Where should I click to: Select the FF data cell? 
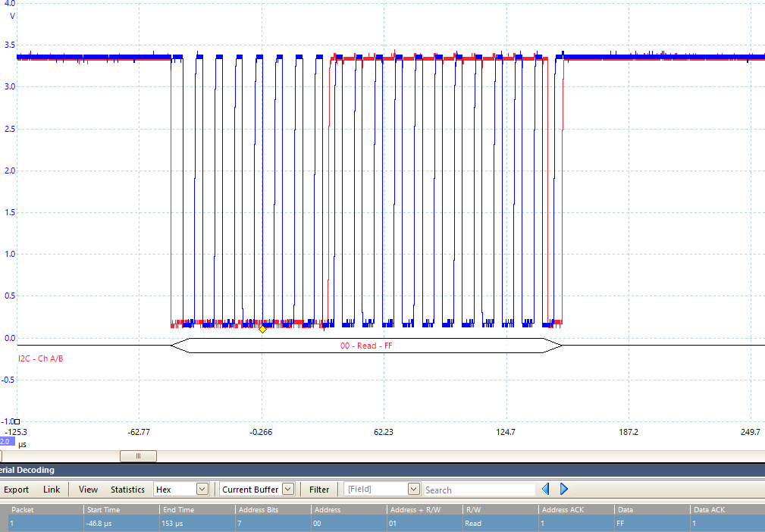click(x=652, y=523)
